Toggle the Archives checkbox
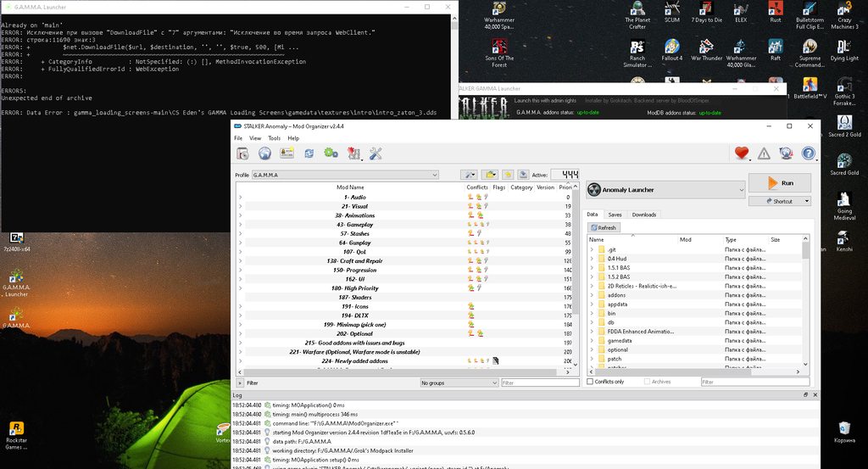This screenshot has width=868, height=469. 647,382
